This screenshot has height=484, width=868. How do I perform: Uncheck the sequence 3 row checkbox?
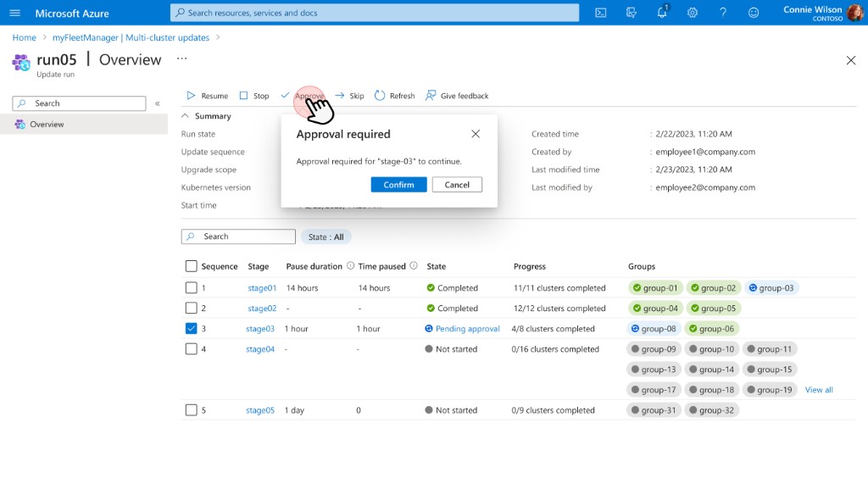coord(191,328)
